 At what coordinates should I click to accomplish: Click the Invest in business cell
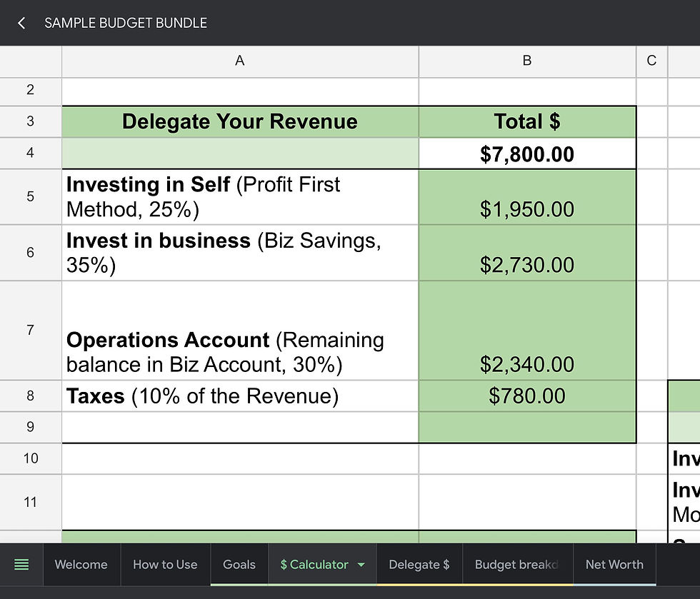(x=240, y=253)
